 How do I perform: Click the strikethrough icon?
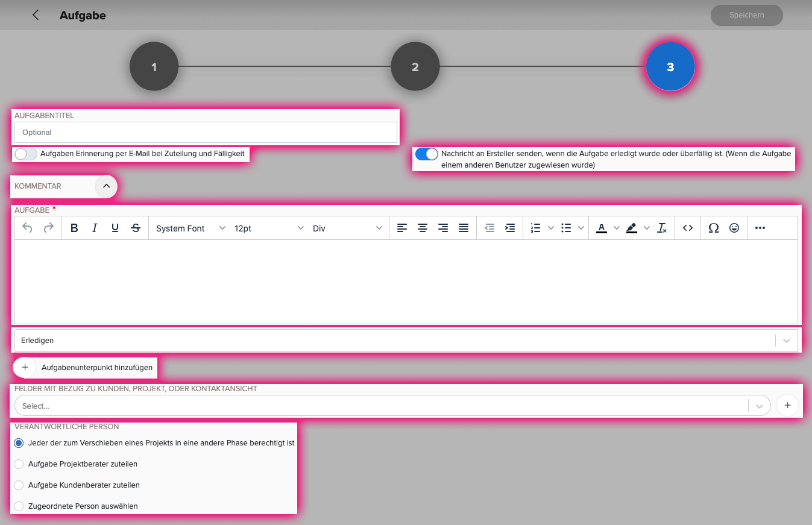tap(136, 228)
